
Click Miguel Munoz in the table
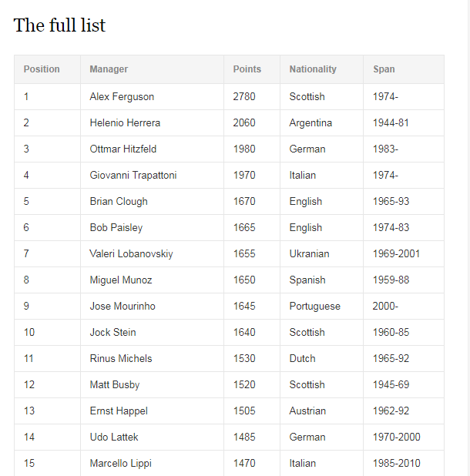[x=121, y=280]
